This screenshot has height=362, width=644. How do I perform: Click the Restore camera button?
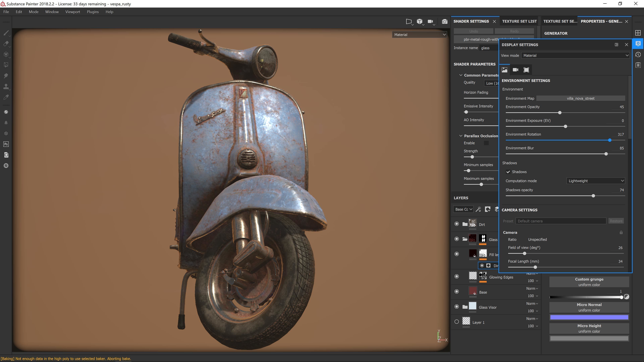(616, 221)
